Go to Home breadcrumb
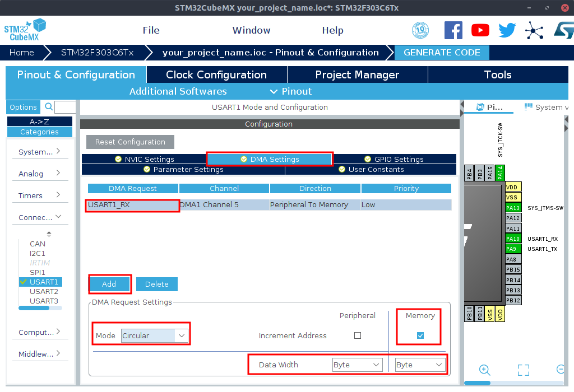Viewport: 574px width, 392px height. (x=22, y=52)
